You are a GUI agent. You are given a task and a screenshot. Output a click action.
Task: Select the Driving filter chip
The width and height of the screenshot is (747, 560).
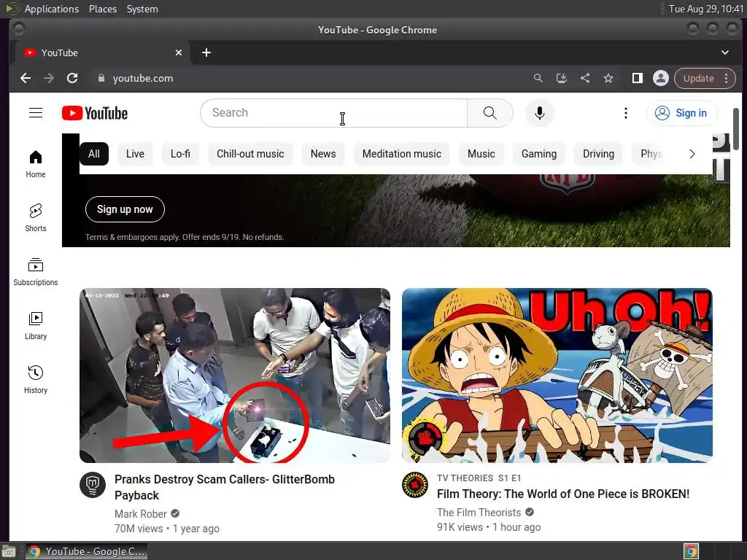(598, 154)
